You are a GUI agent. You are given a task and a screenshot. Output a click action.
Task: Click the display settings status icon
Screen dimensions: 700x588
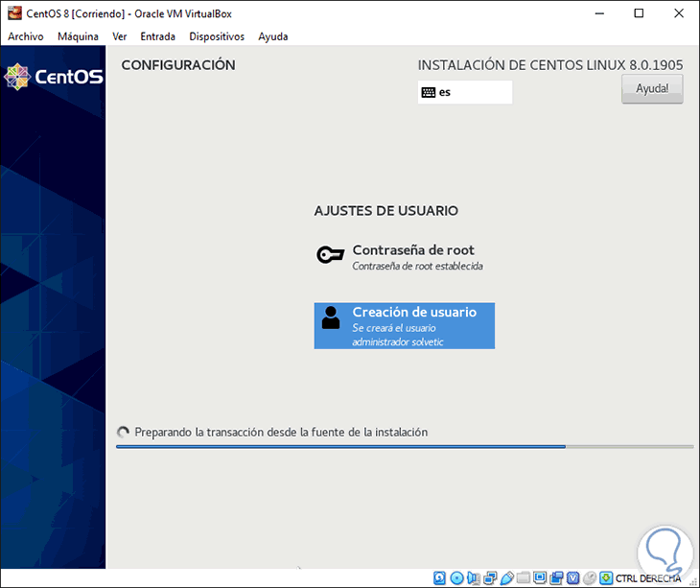click(540, 577)
